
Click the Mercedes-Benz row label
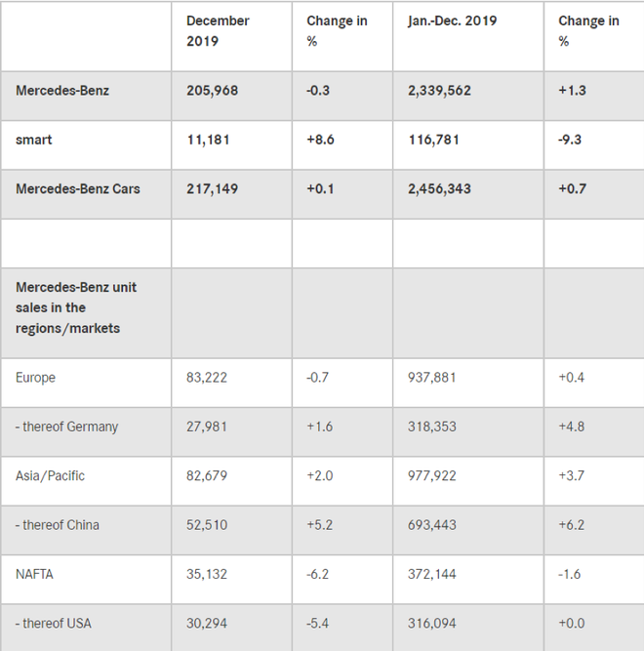(62, 91)
